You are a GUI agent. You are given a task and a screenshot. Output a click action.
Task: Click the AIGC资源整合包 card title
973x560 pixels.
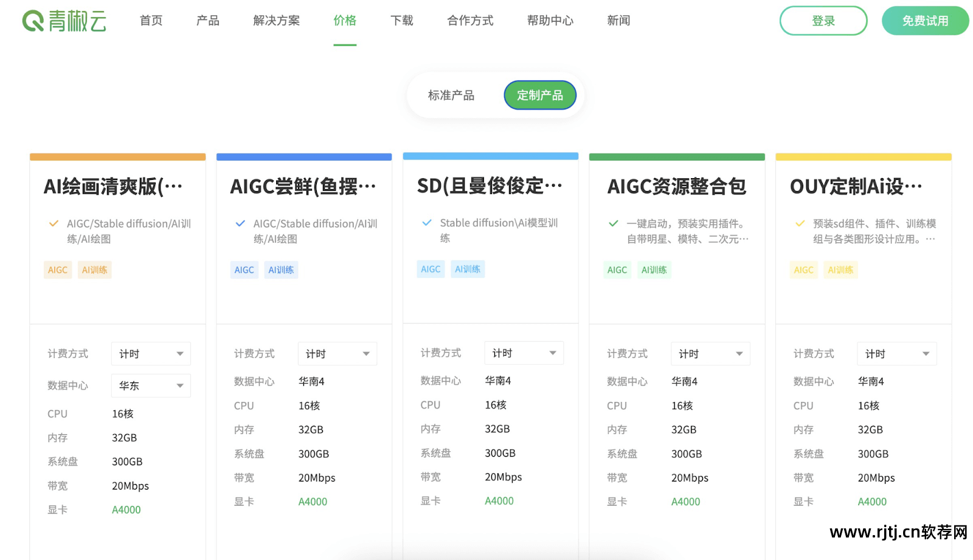677,187
